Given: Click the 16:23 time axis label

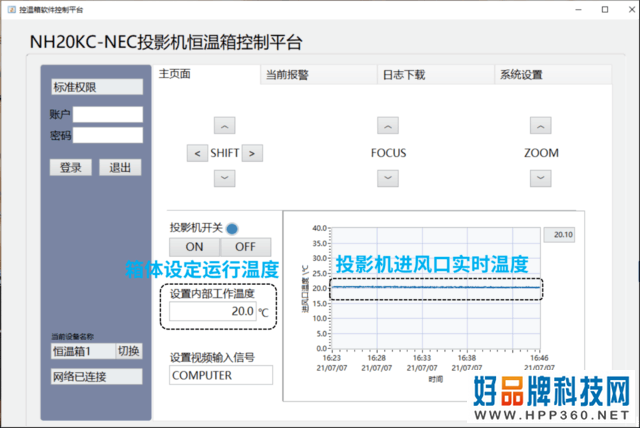Looking at the screenshot, I should tap(331, 358).
